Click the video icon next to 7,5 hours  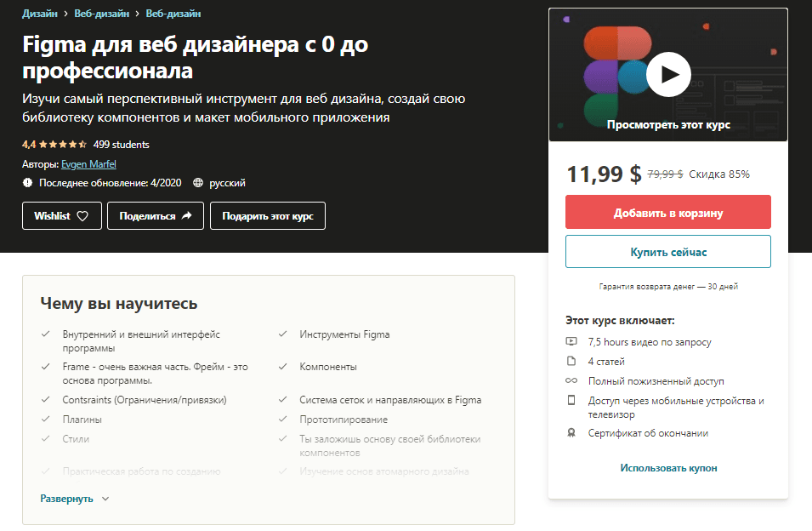pyautogui.click(x=571, y=341)
